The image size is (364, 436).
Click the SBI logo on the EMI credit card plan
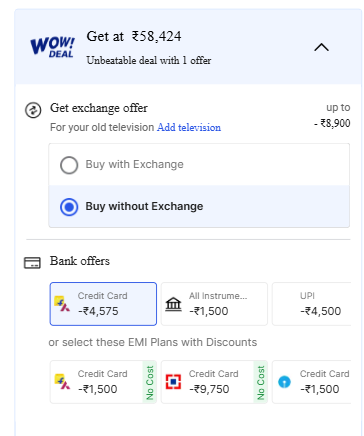point(284,382)
